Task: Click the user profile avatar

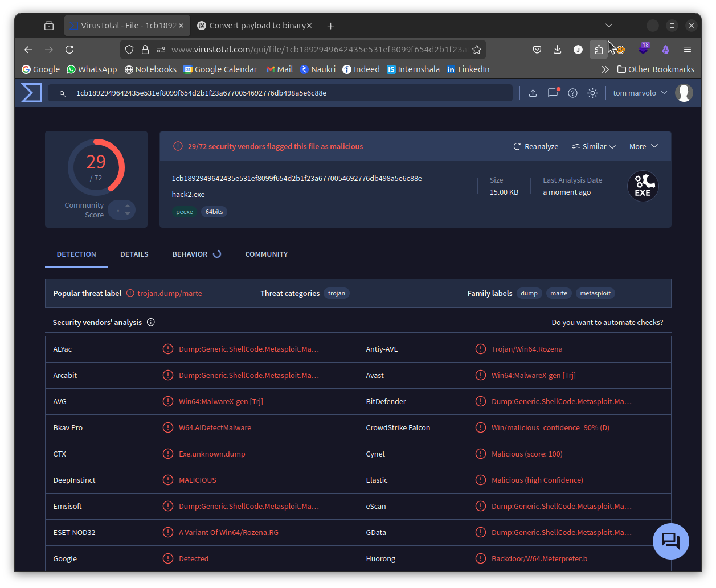Action: [x=684, y=93]
